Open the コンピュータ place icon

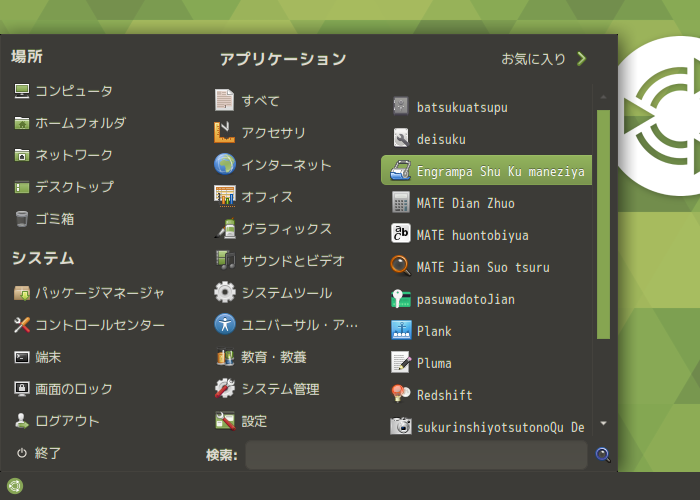point(21,91)
